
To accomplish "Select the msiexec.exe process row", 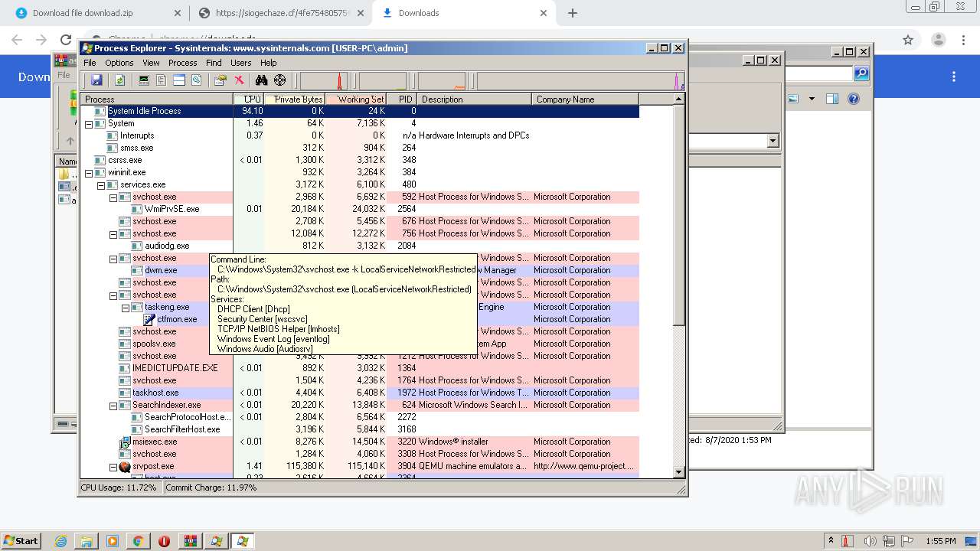I will coord(360,442).
